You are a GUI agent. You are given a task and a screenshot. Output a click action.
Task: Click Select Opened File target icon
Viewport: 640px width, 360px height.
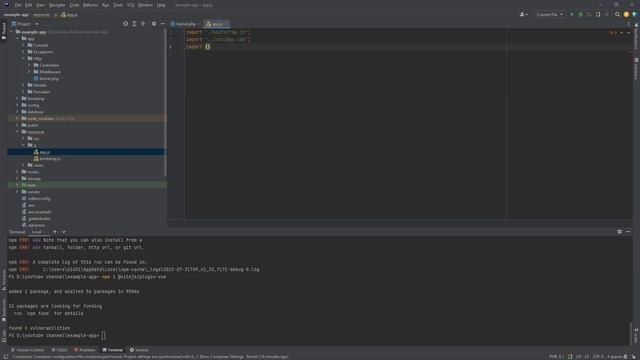click(x=125, y=24)
